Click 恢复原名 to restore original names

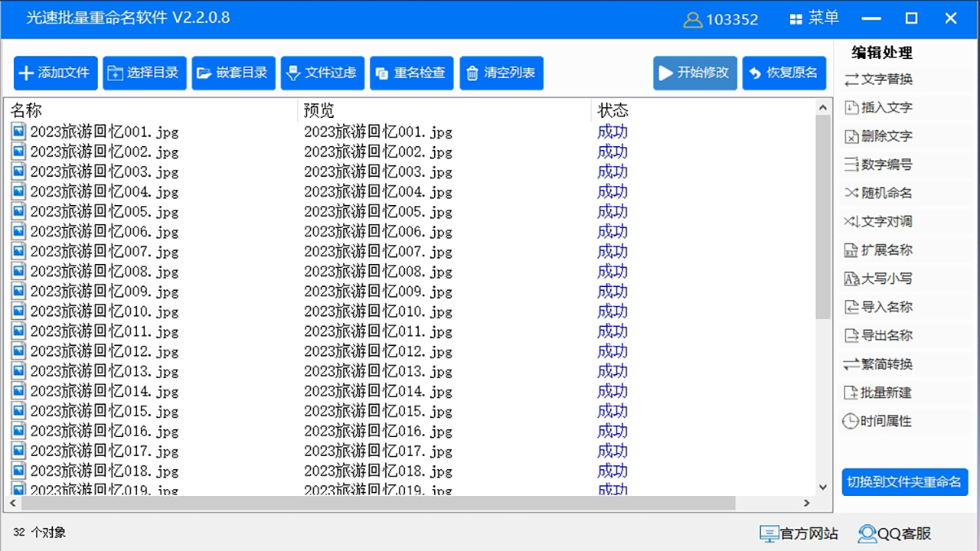click(x=784, y=73)
